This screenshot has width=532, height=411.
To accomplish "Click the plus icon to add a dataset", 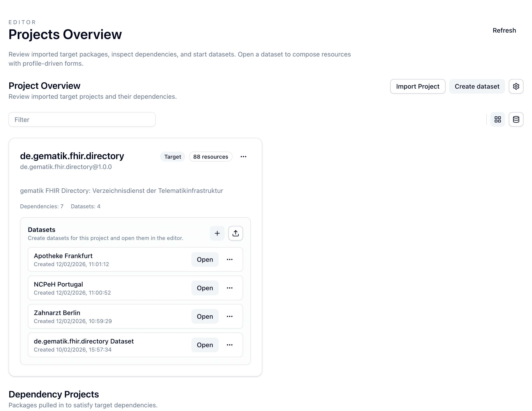I will tap(217, 233).
